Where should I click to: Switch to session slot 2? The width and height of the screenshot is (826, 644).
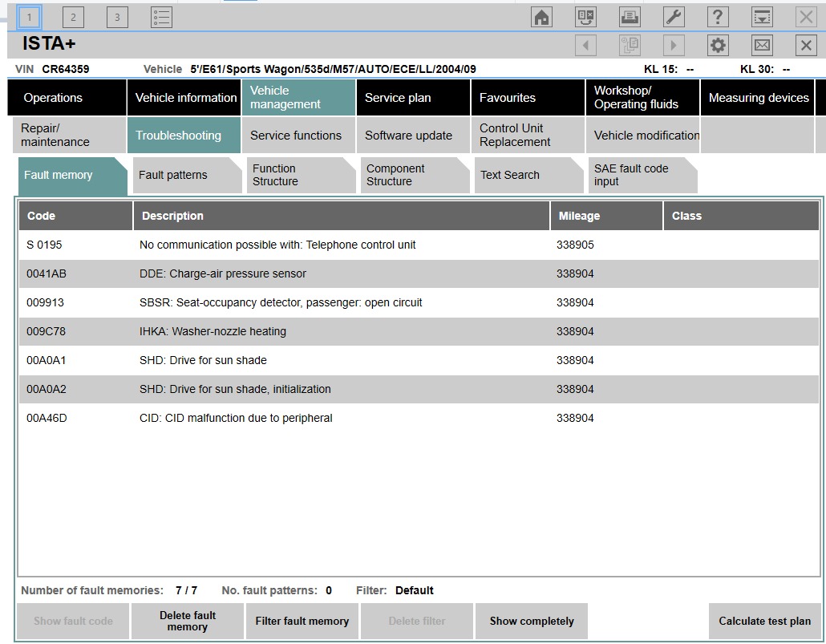click(73, 17)
